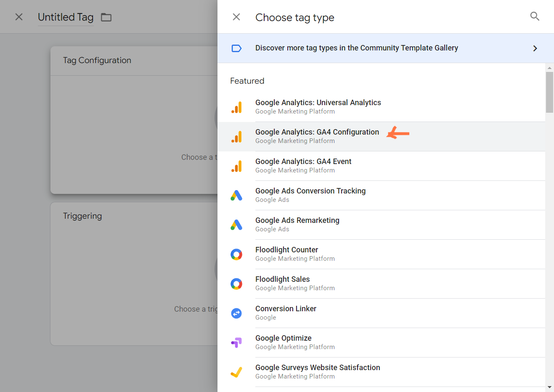Image resolution: width=554 pixels, height=392 pixels.
Task: Click Google Ads Conversion Tracking icon
Action: (x=236, y=196)
